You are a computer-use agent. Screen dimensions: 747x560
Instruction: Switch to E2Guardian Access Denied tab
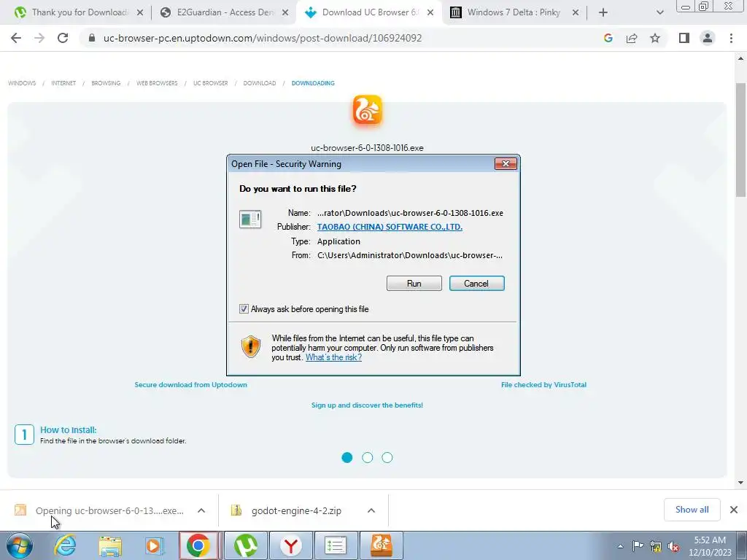(x=223, y=12)
